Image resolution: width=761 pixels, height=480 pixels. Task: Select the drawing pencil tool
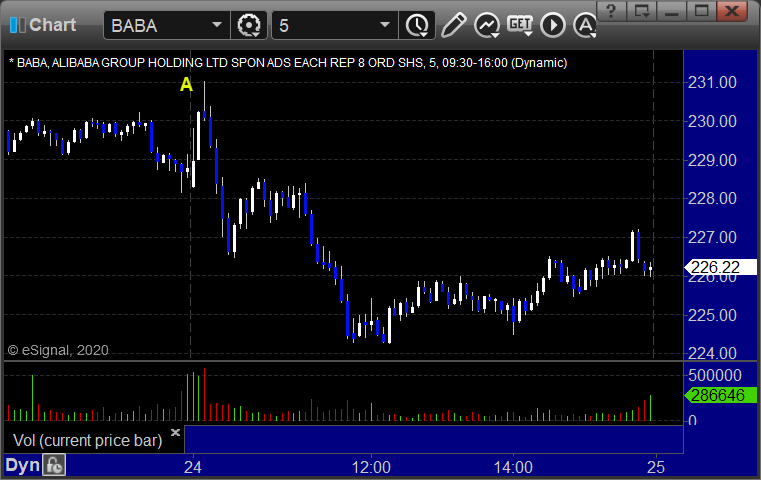pos(453,25)
